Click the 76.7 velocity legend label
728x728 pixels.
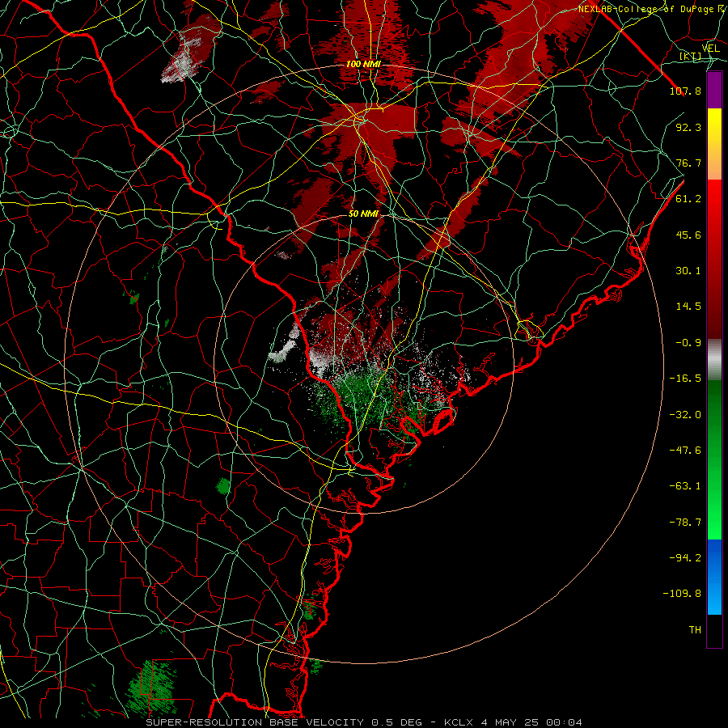tap(688, 163)
